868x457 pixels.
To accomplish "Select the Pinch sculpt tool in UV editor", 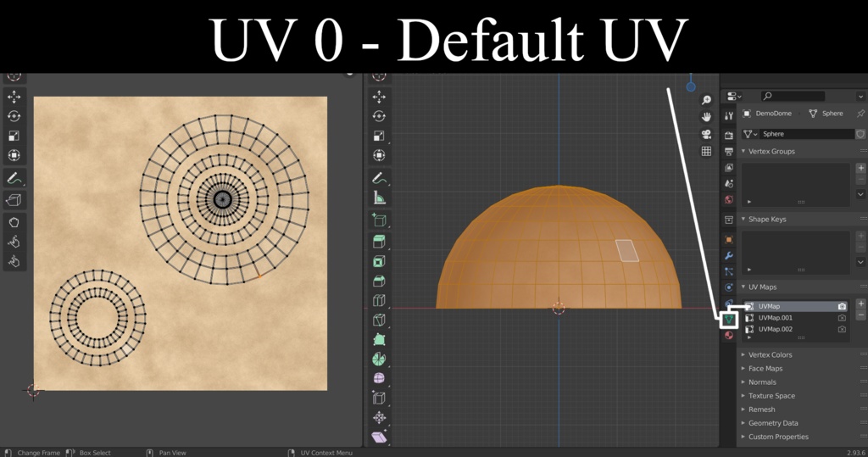I will tap(14, 261).
